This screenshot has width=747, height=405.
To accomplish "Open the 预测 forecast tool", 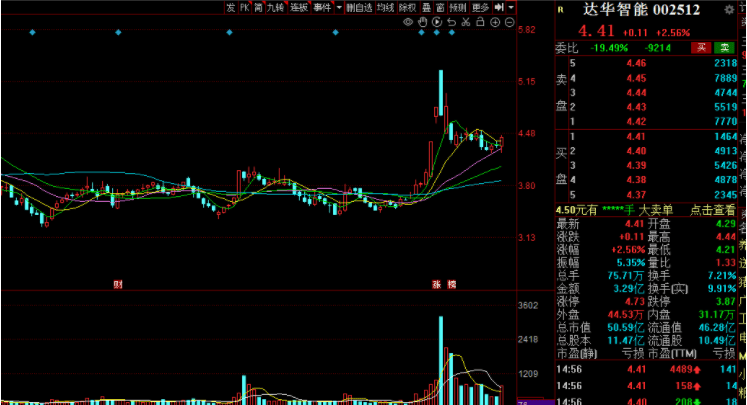I will click(x=458, y=7).
